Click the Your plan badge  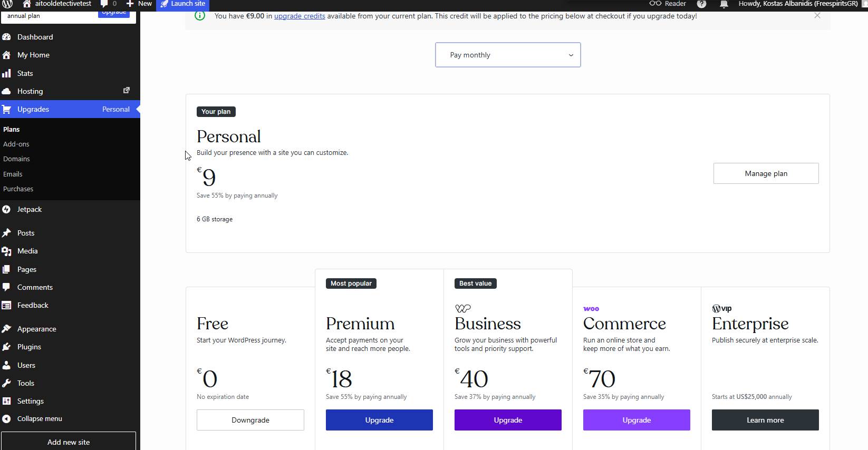tap(216, 112)
